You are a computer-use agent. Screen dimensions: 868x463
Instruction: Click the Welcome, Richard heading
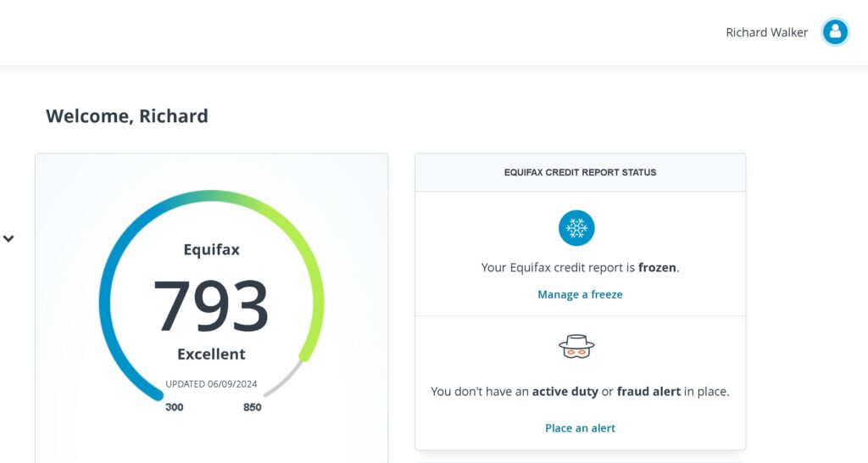[x=127, y=116]
